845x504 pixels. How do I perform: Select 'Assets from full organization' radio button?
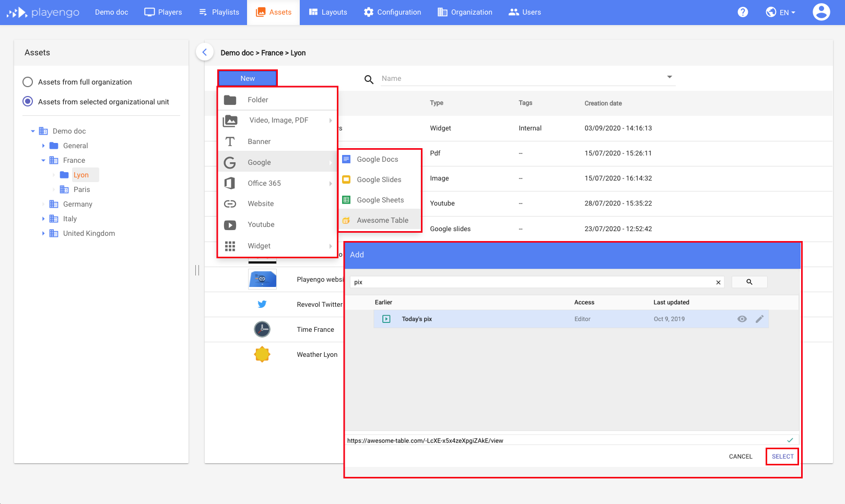pyautogui.click(x=27, y=81)
